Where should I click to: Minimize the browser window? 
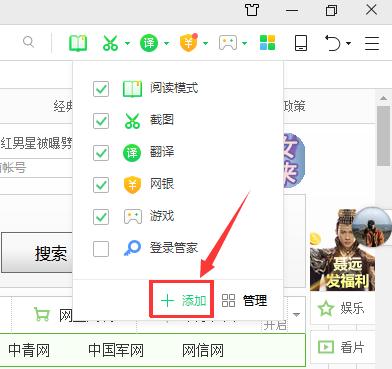292,10
